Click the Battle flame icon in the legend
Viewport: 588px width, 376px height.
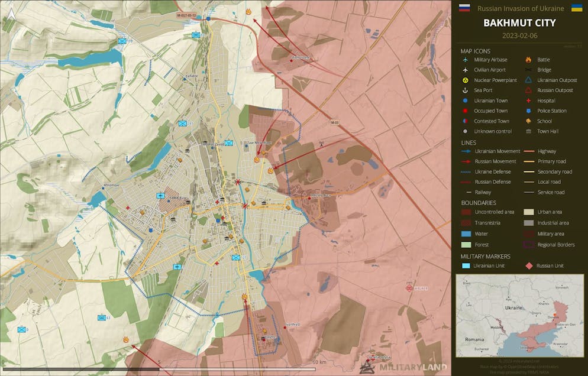pos(528,60)
